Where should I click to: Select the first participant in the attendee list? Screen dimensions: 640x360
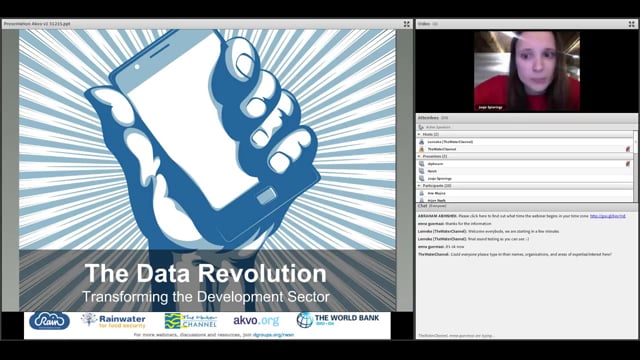pos(525,193)
